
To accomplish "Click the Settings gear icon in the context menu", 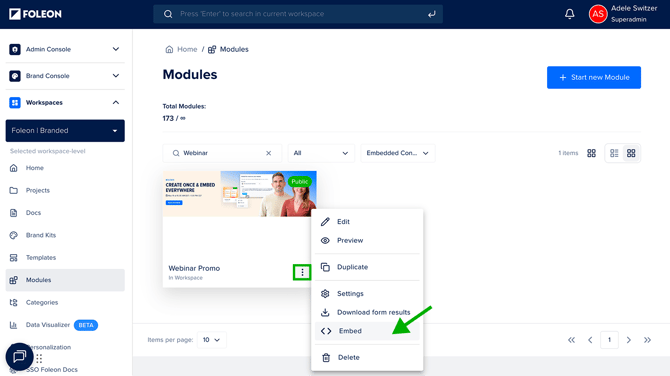I will [325, 294].
